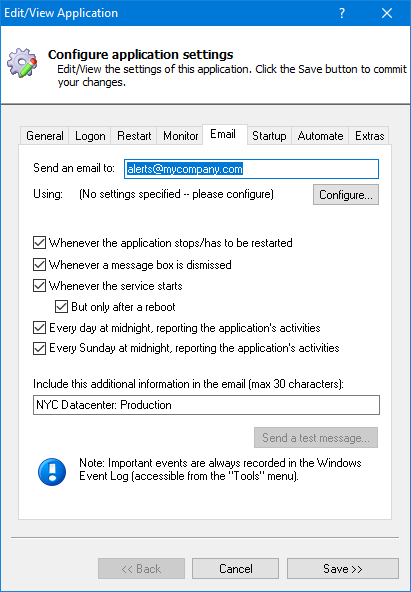
Task: Go to the Monitor tab
Action: pos(180,136)
